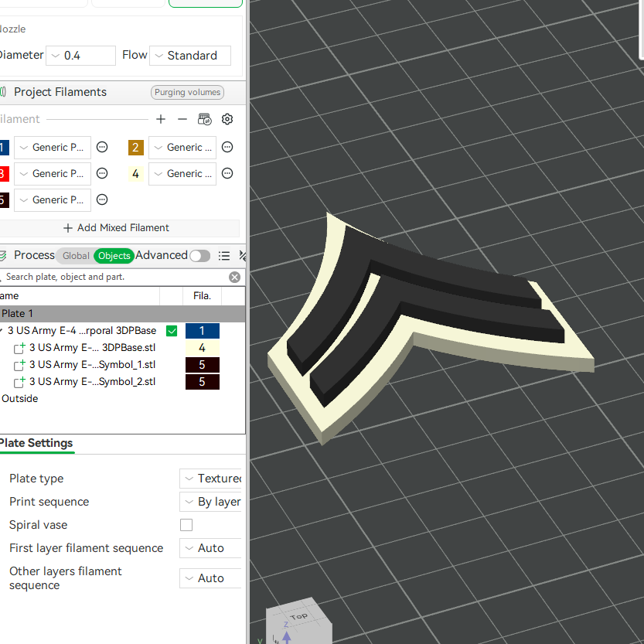Screen dimensions: 644x644
Task: Select the Plate Settings tab
Action: (x=36, y=443)
